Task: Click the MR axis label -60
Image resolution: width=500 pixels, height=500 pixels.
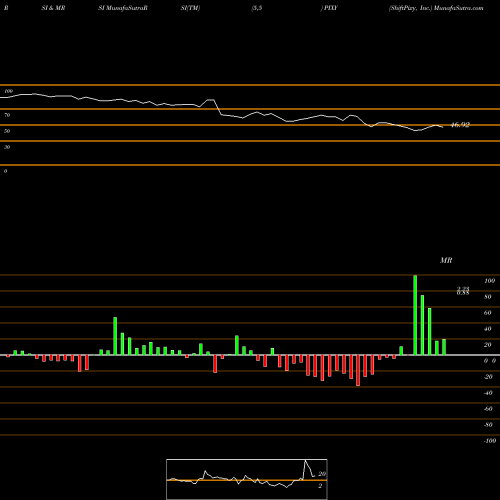Action: (488, 409)
